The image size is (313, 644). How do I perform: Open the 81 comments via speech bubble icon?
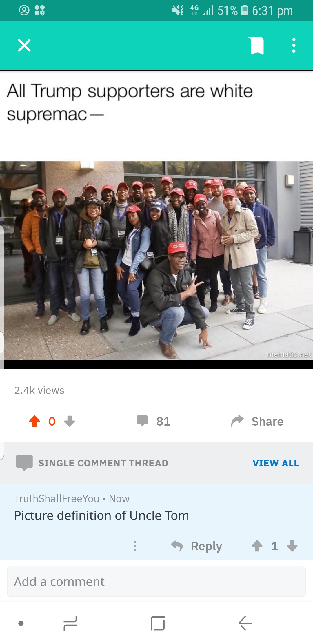(142, 421)
